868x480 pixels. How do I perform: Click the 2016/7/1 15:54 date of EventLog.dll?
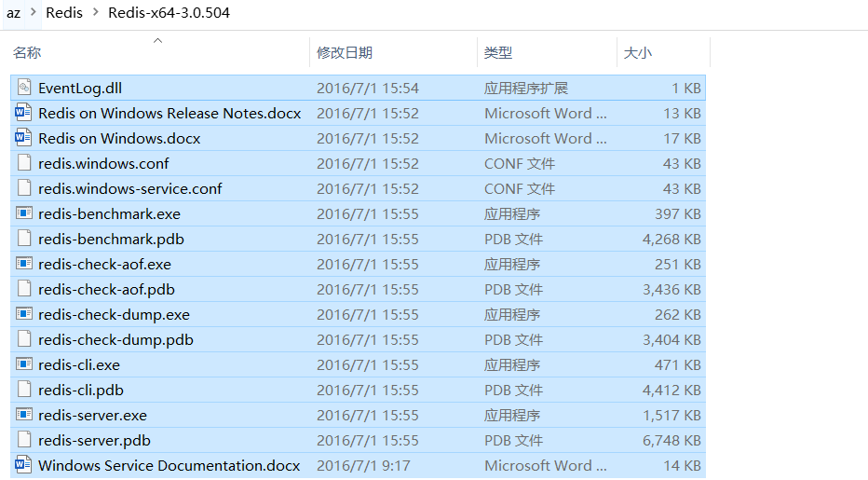[368, 89]
